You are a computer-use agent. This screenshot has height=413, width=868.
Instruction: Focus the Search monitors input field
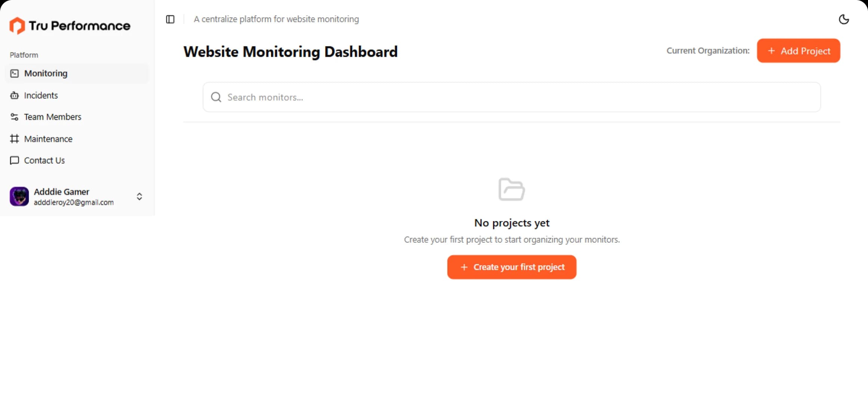[x=512, y=97]
